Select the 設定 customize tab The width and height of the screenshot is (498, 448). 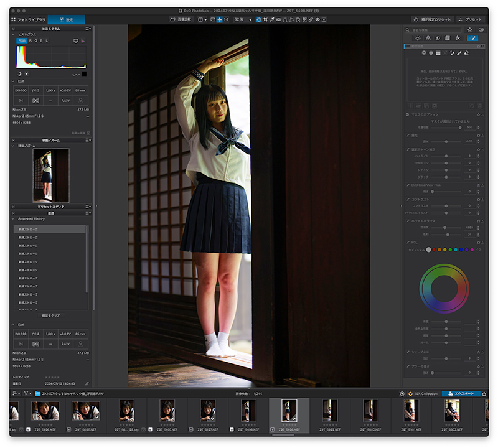point(67,20)
